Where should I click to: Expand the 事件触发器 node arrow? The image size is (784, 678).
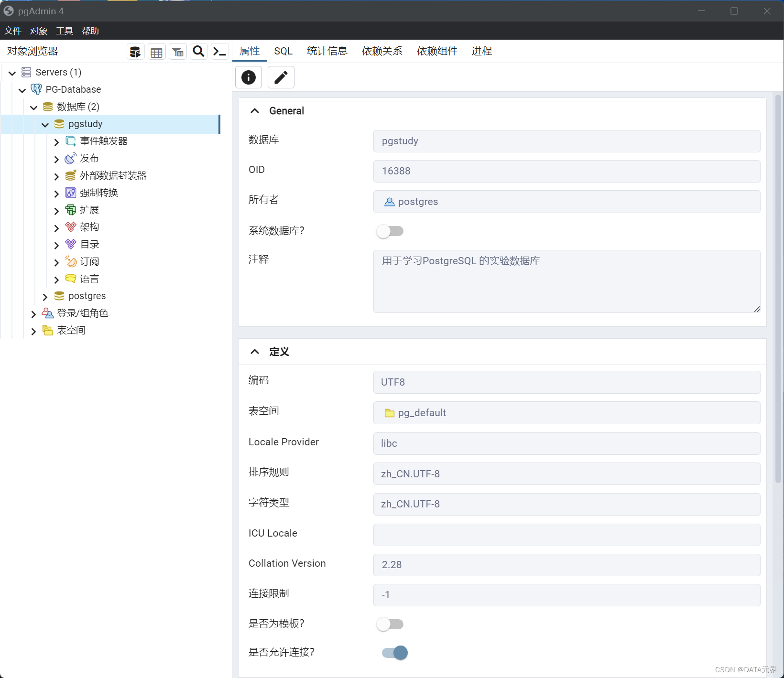coord(56,142)
